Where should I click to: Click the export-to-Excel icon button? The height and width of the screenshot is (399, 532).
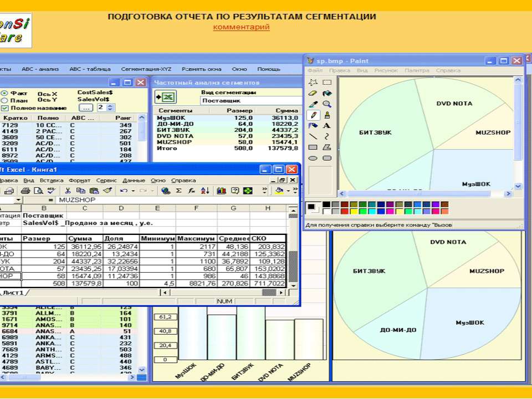(166, 97)
